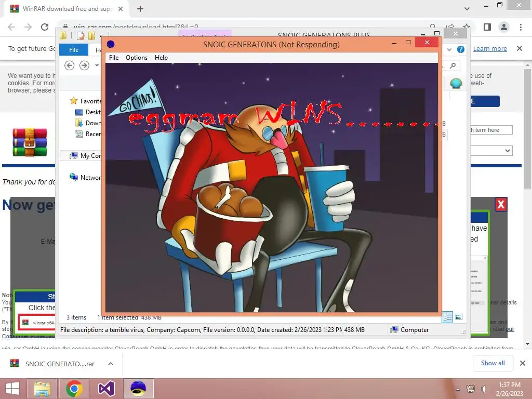The image size is (532, 399).
Task: Click the Learn more link
Action: point(490,48)
